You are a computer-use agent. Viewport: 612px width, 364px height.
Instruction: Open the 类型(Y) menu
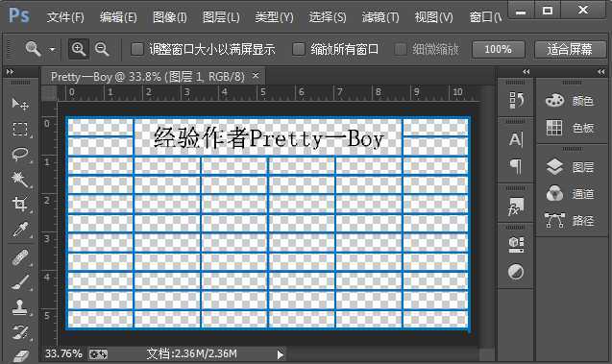274,17
